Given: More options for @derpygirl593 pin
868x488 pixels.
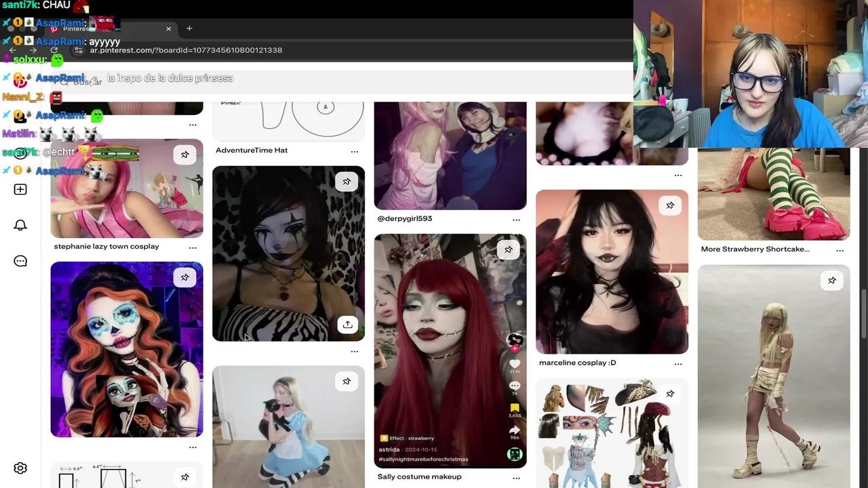Looking at the screenshot, I should (516, 220).
